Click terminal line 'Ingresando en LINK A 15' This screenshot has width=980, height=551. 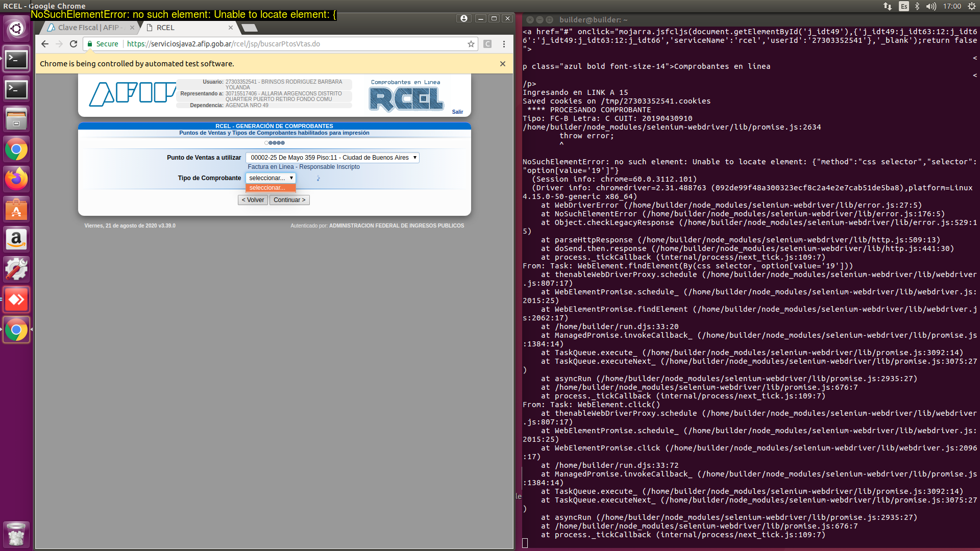pos(575,92)
